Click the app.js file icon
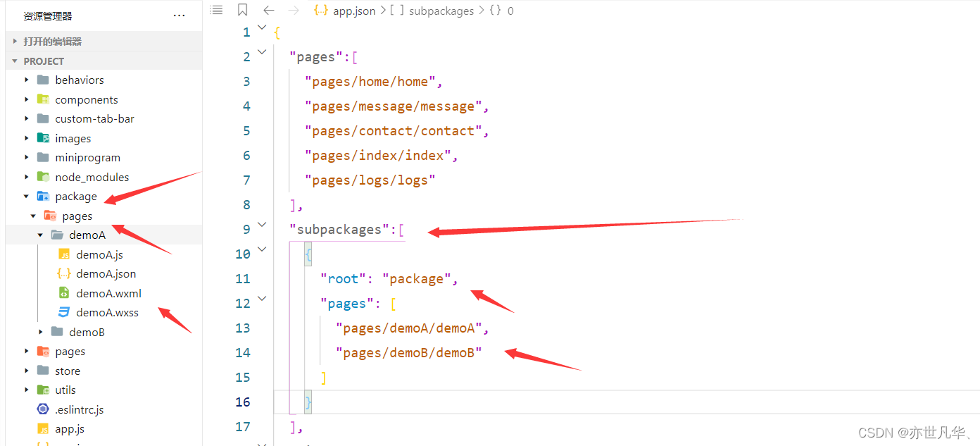The height and width of the screenshot is (446, 980). pyautogui.click(x=43, y=428)
